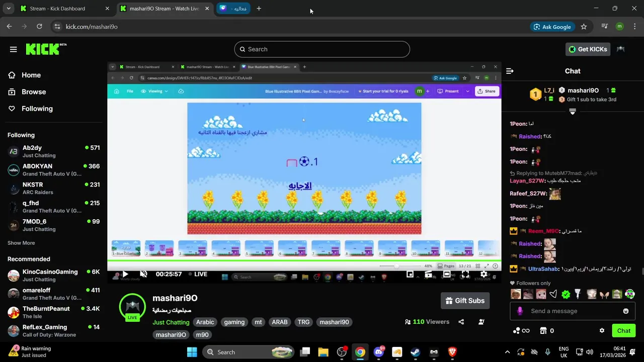Reload the browser page
The image size is (644, 362).
click(39, 27)
